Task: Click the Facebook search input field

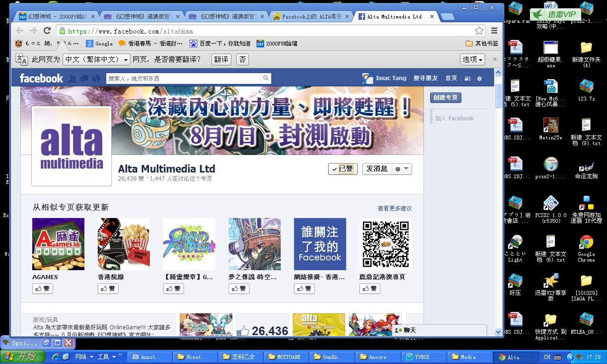Action: (x=184, y=78)
